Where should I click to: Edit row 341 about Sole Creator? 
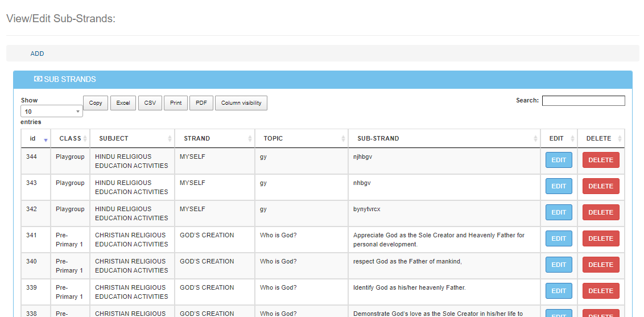click(x=559, y=238)
